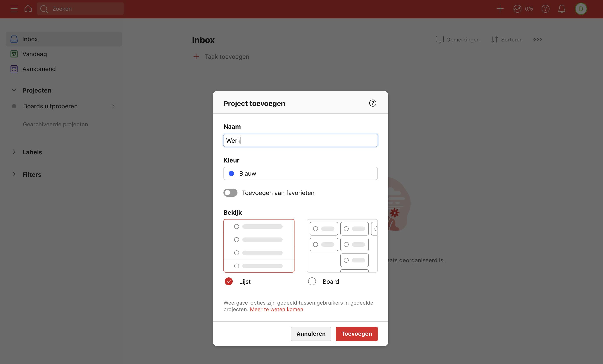
Task: Select the Board view radio button
Action: tap(312, 281)
